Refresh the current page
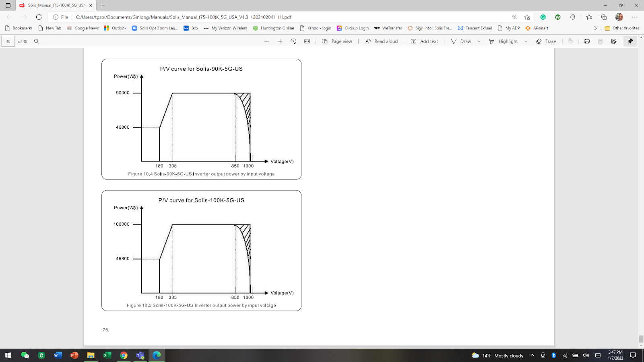The height and width of the screenshot is (362, 644). click(39, 17)
